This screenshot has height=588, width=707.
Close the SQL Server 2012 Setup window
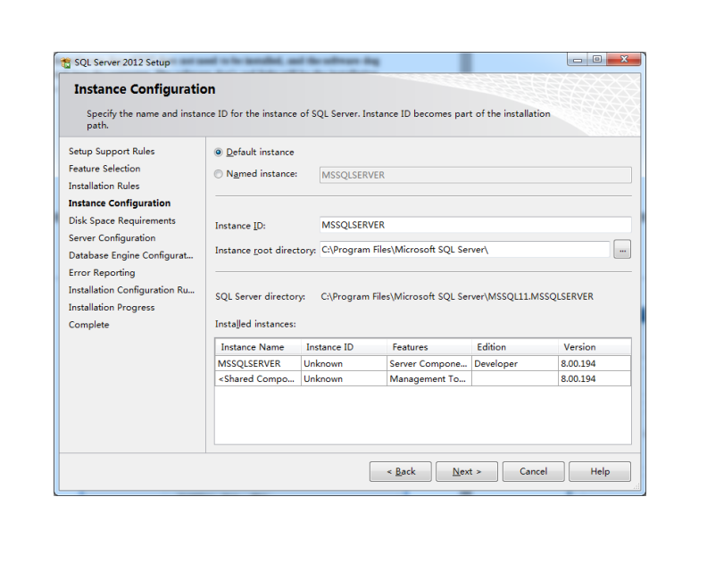[624, 60]
